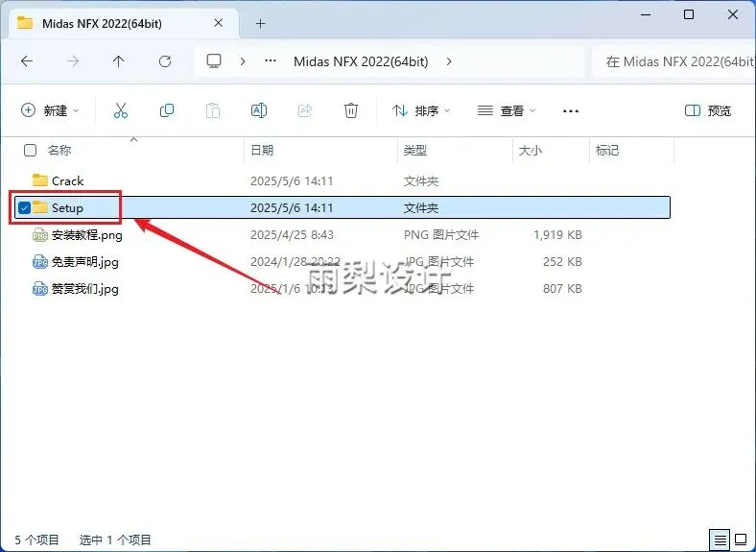Click the Setup folder date 2025/5/6 14:11
This screenshot has height=552, width=756.
(292, 208)
